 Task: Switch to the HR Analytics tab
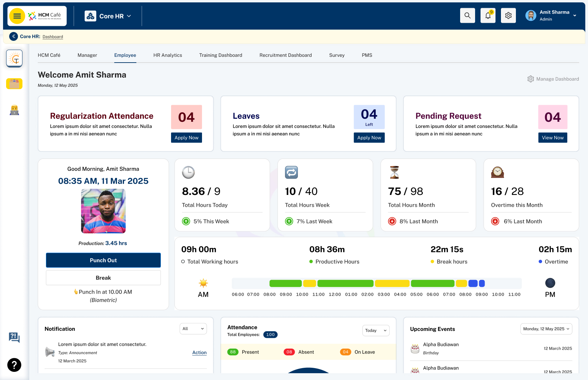(x=168, y=55)
